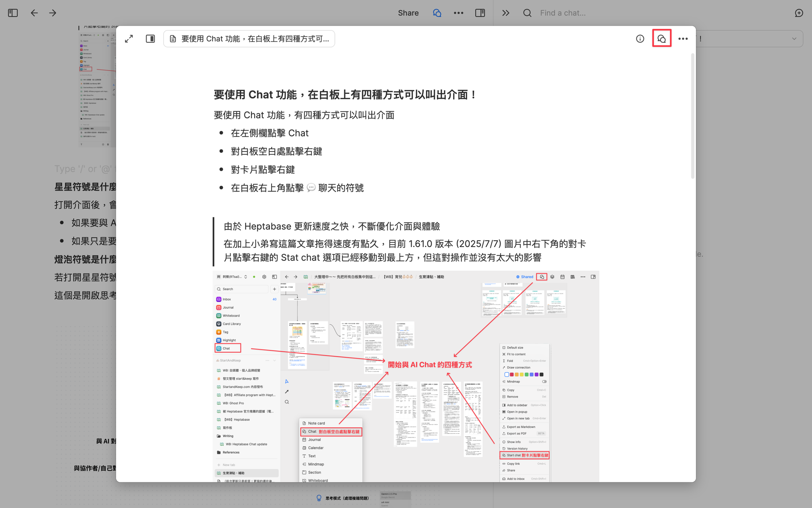Click the magnifier search icon in chat panel

click(x=527, y=13)
